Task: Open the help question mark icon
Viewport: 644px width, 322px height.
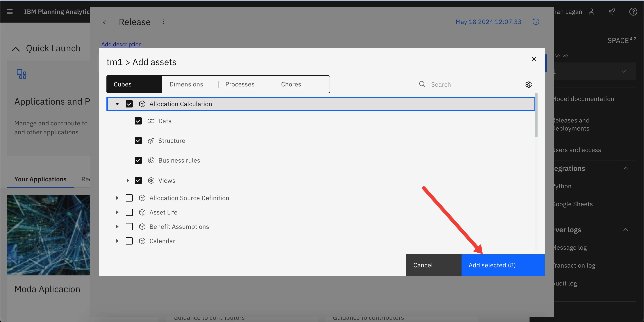Action: click(x=633, y=11)
